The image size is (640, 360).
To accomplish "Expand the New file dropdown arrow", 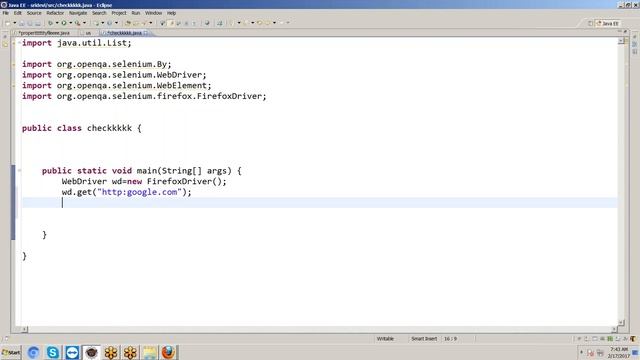I will [x=15, y=23].
